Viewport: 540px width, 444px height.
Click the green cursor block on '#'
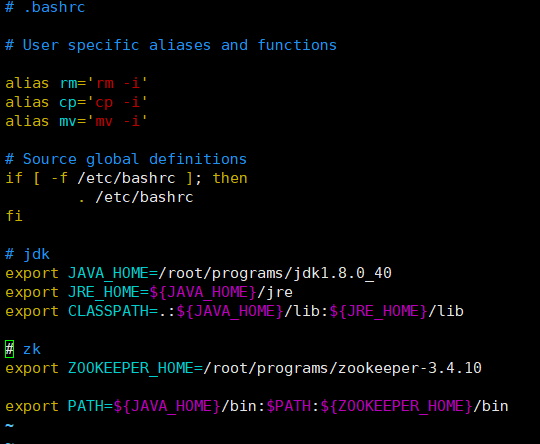click(10, 349)
